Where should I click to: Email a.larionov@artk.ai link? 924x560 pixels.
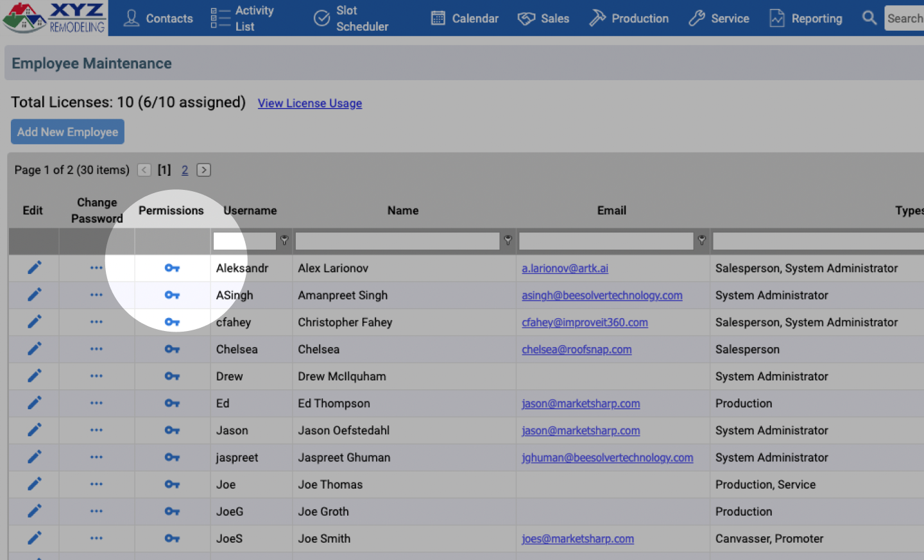point(565,268)
